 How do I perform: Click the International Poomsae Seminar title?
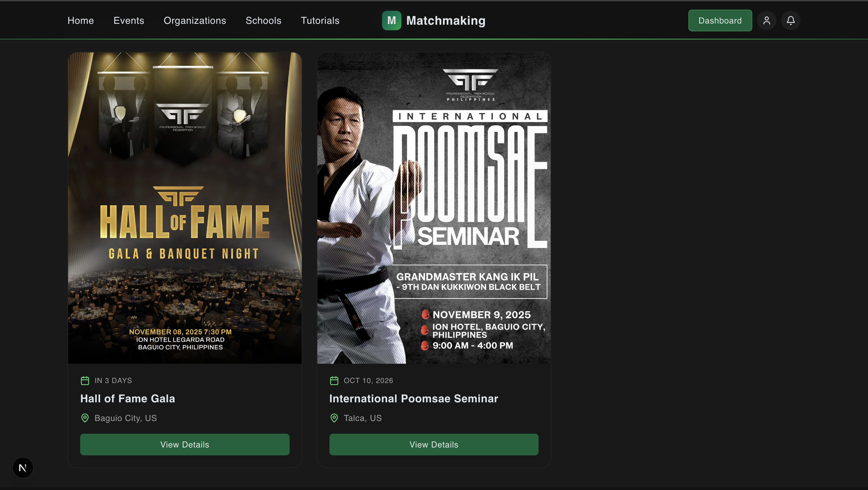click(414, 398)
